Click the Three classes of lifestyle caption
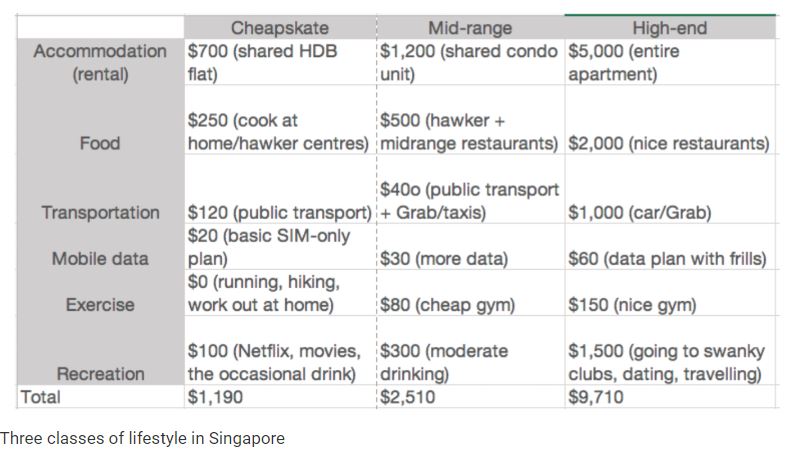The height and width of the screenshot is (449, 787). click(x=142, y=438)
